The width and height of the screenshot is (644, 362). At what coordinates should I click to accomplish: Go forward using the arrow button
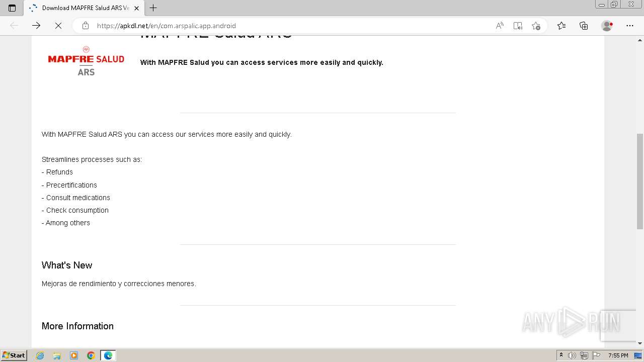36,26
